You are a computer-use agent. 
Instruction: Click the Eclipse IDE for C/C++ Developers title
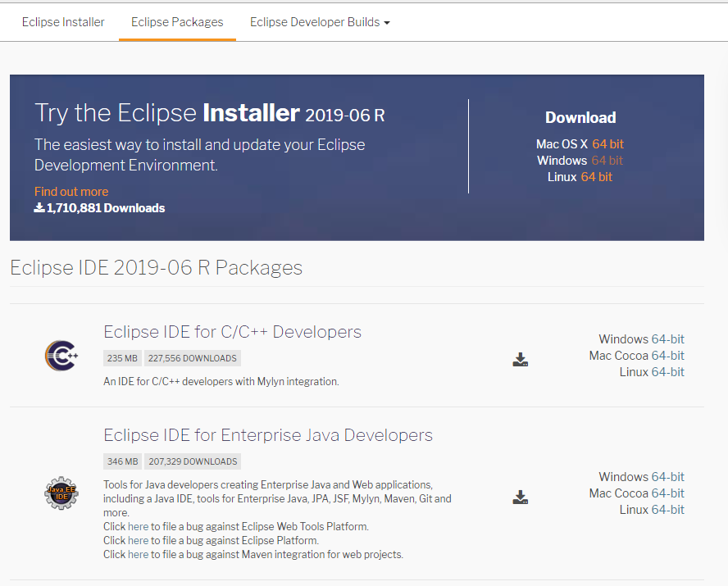tap(232, 332)
